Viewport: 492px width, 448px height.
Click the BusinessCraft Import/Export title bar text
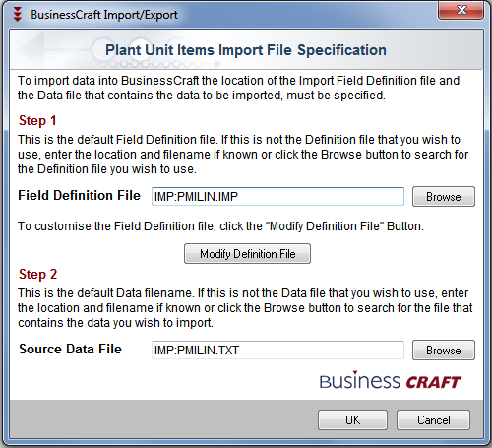[104, 15]
